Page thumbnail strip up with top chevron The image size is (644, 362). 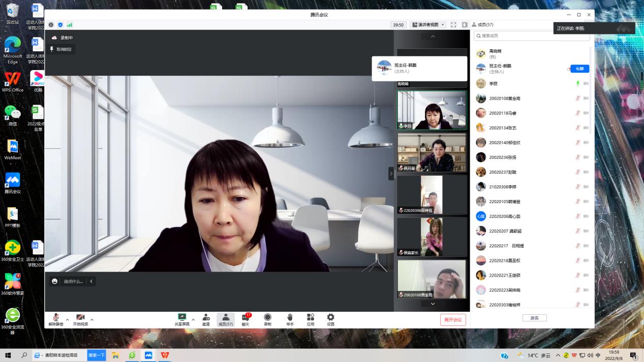433,37
